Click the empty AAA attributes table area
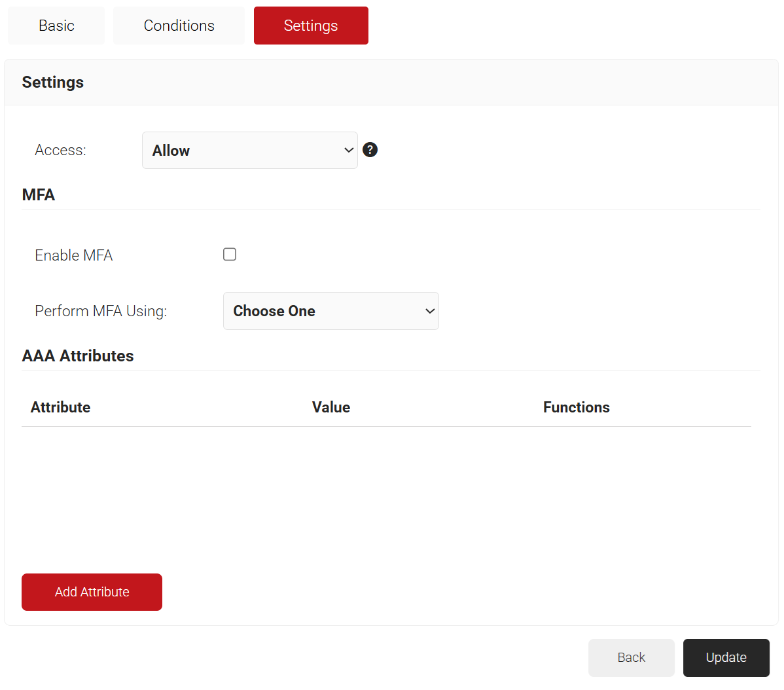The height and width of the screenshot is (690, 784). pos(386,491)
